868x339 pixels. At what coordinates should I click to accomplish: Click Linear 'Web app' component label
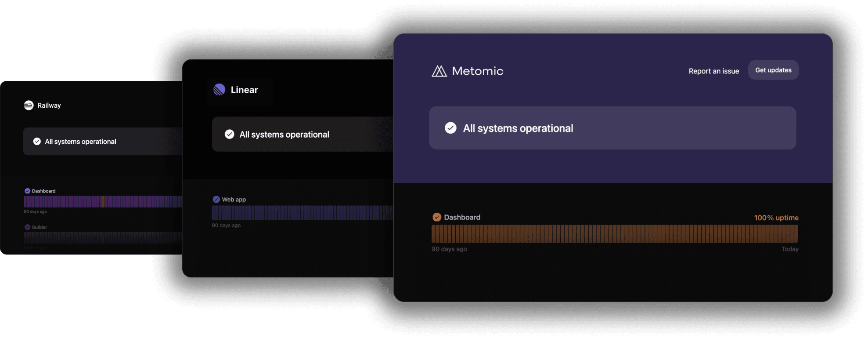234,199
